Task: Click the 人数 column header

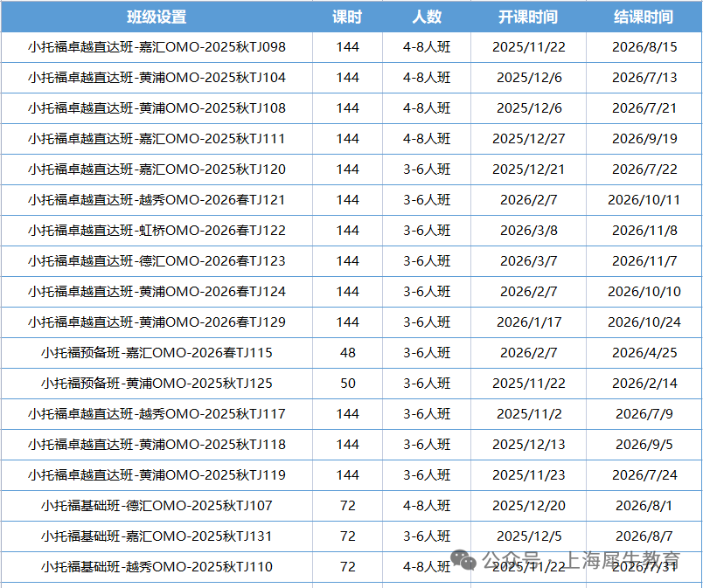Action: [427, 17]
